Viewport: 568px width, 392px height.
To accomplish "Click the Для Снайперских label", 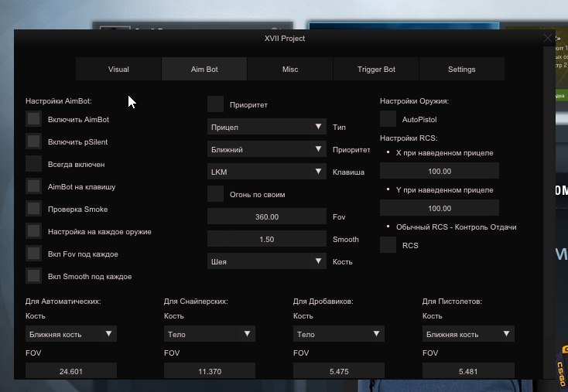I will [196, 301].
